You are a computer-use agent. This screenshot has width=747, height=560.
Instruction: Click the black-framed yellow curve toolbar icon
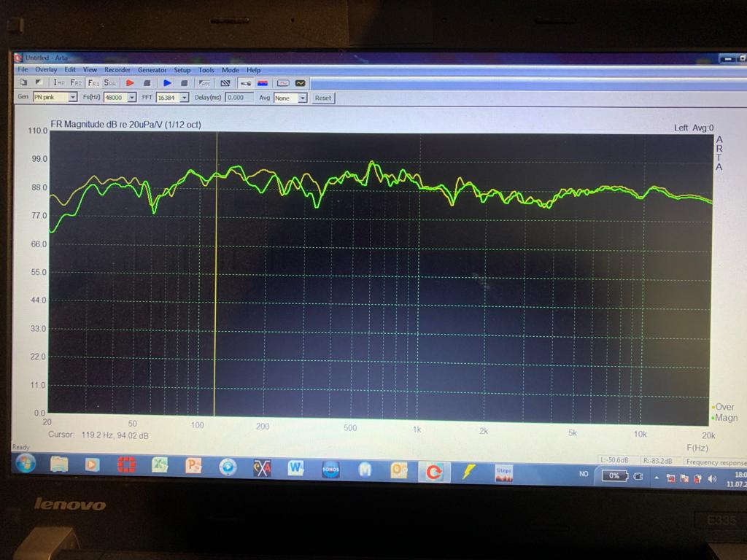tap(300, 83)
